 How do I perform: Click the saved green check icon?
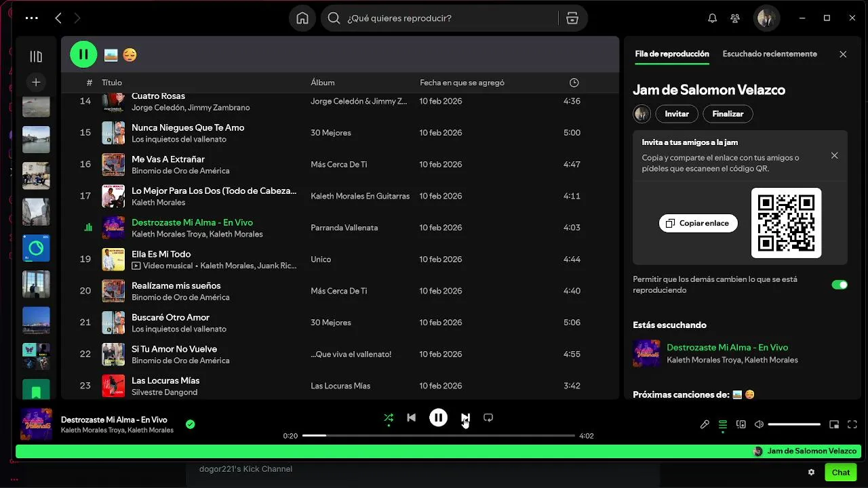click(x=190, y=424)
